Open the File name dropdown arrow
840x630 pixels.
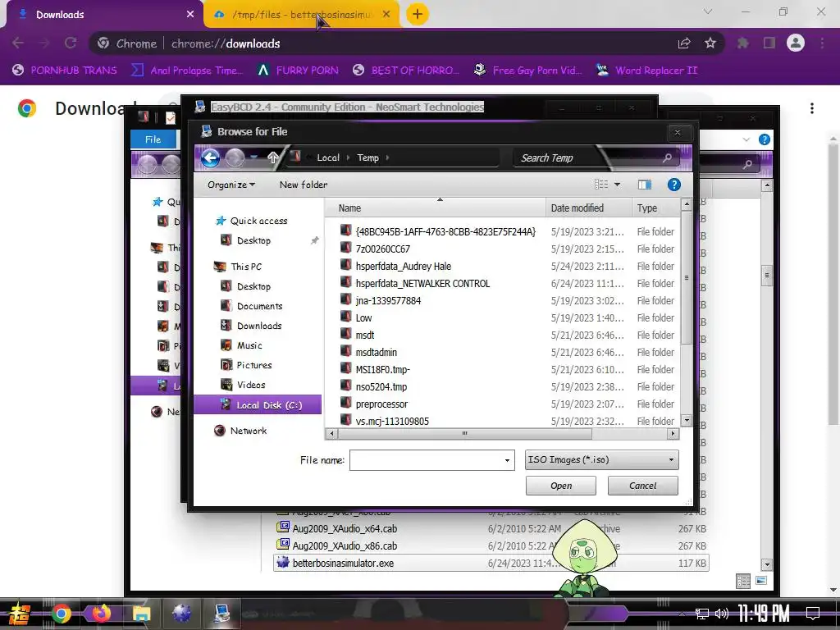click(507, 460)
